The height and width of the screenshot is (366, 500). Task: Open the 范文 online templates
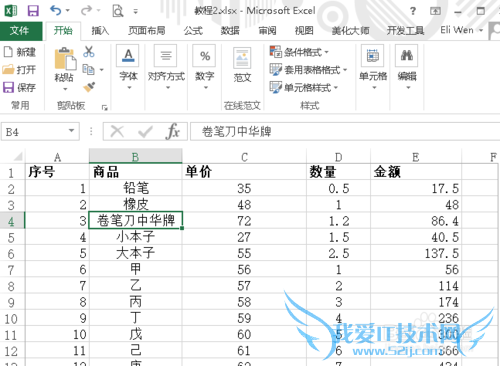point(242,65)
